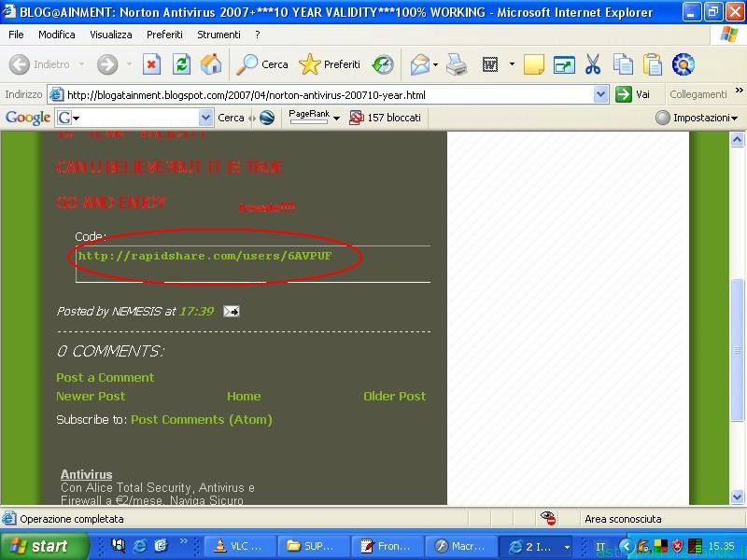Click the red shield tray icon
747x560 pixels.
[x=677, y=546]
